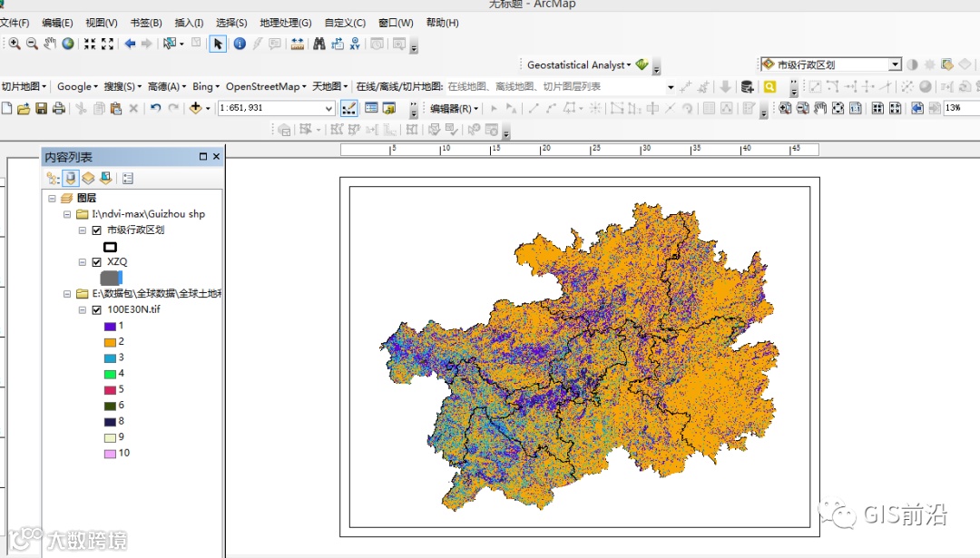Hide the 100E30N.tif raster layer
The height and width of the screenshot is (558, 980).
[x=97, y=309]
